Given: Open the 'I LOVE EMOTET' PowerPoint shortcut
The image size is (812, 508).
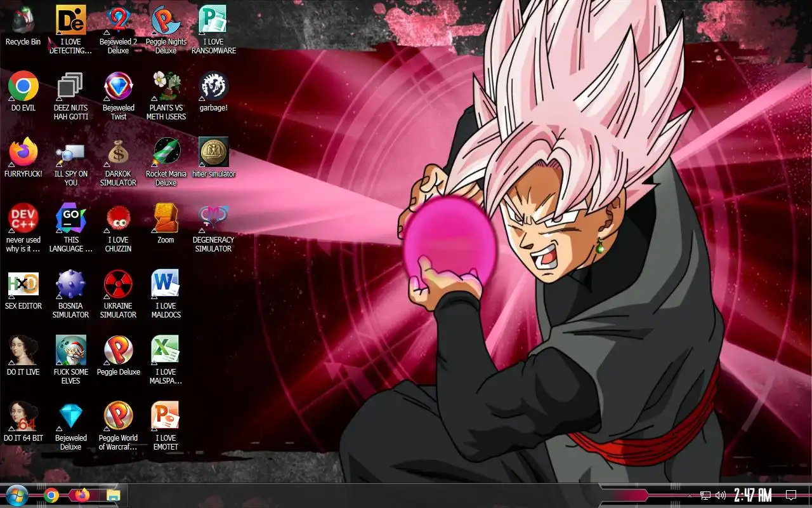Looking at the screenshot, I should point(166,425).
